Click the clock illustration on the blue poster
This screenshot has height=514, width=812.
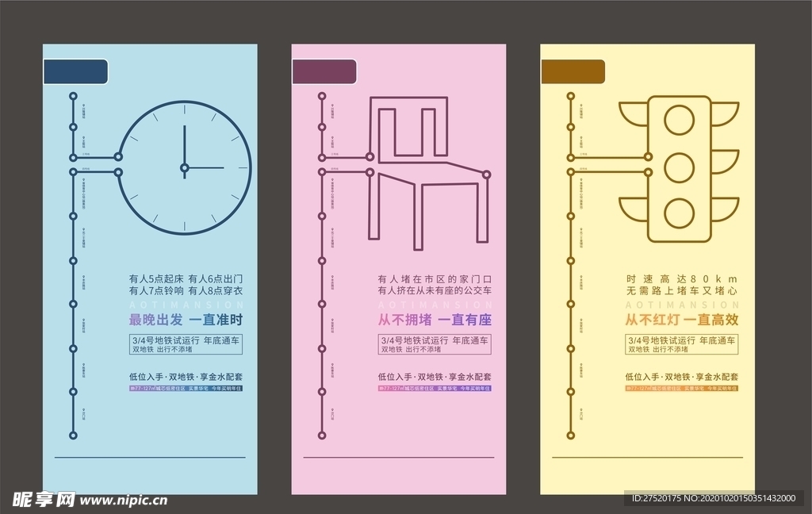pos(184,169)
